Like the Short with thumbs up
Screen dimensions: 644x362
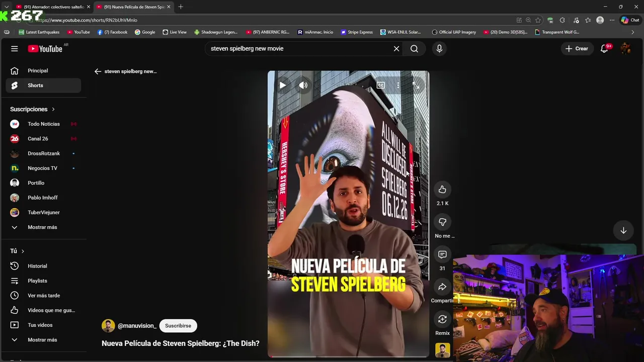[442, 190]
